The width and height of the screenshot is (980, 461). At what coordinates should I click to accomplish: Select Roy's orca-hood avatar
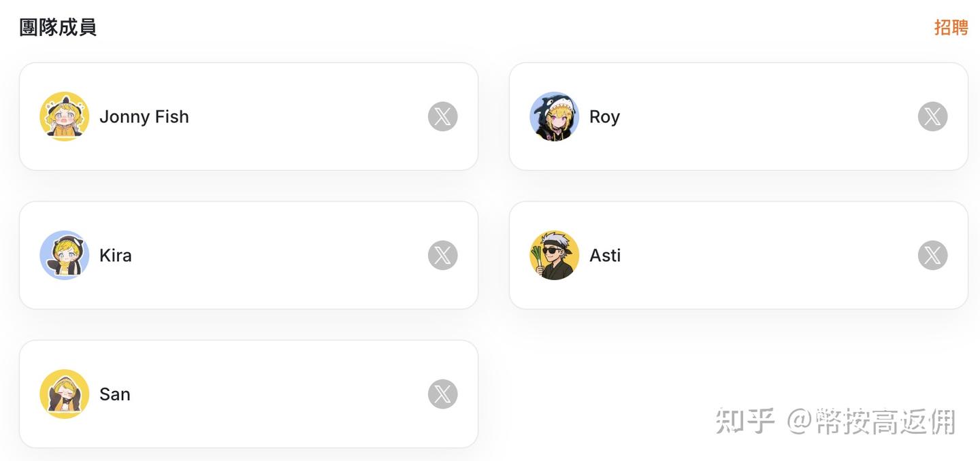coord(555,116)
